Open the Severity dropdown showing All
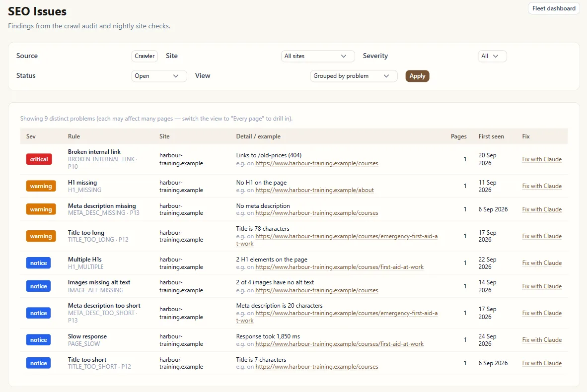Image resolution: width=587 pixels, height=392 pixels. (492, 56)
